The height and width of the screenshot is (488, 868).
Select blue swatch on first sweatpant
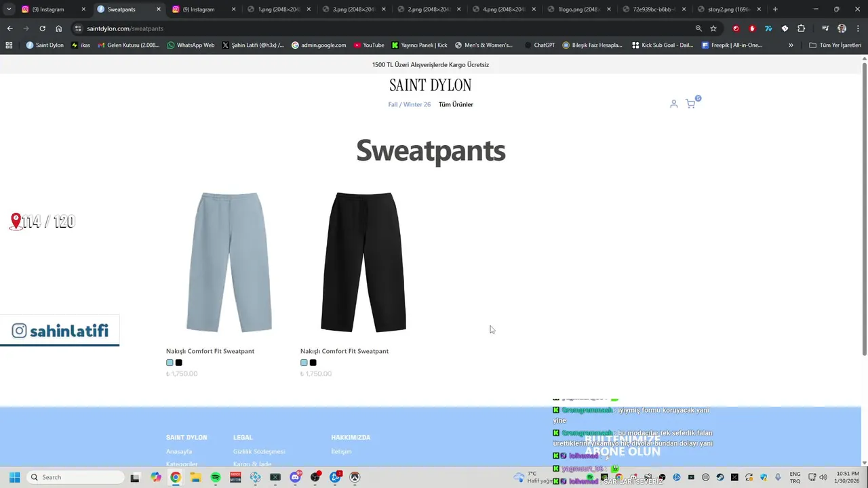pyautogui.click(x=170, y=363)
